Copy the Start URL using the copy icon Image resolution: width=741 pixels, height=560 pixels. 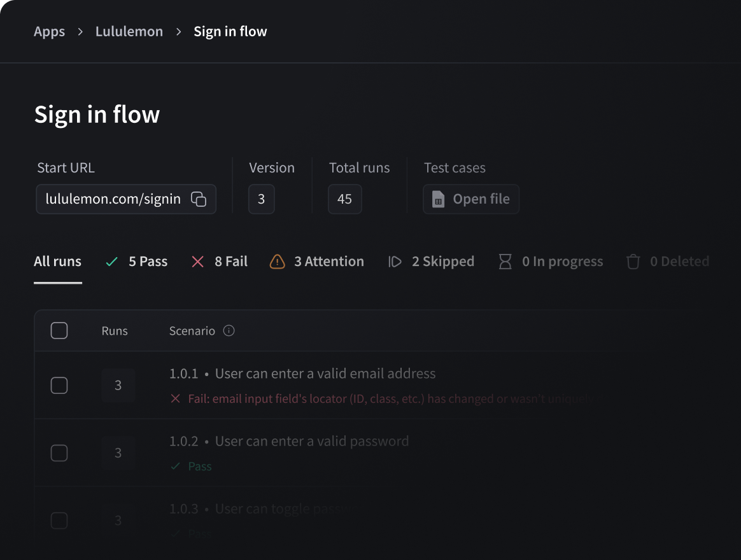pyautogui.click(x=199, y=199)
